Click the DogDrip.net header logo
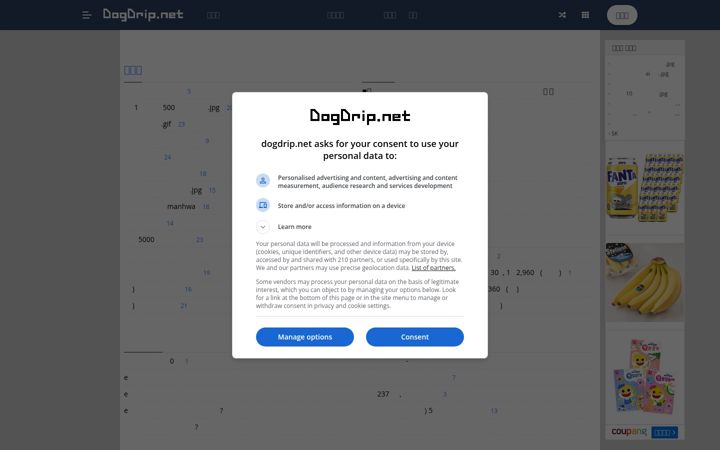Screen dimensions: 720x450 coord(143,15)
